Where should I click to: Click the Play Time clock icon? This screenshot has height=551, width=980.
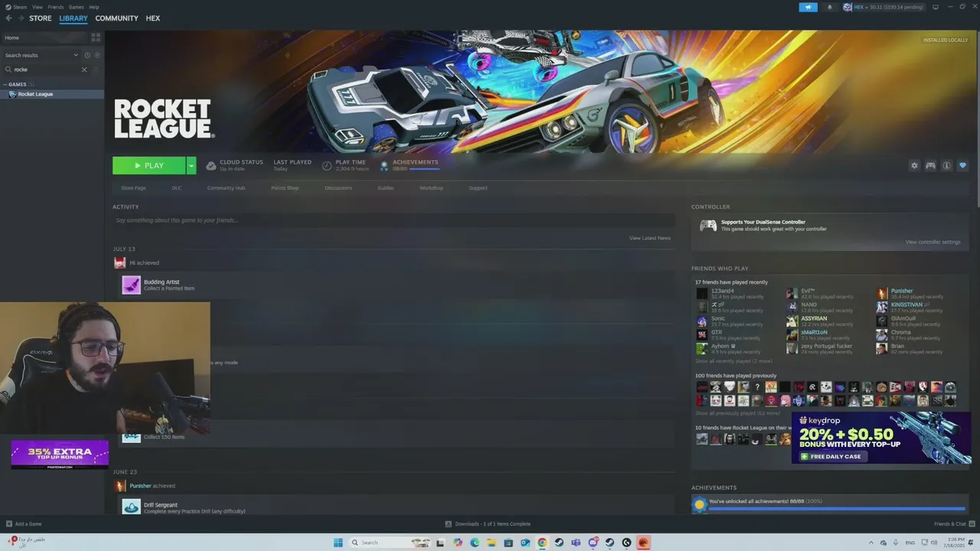coord(327,165)
